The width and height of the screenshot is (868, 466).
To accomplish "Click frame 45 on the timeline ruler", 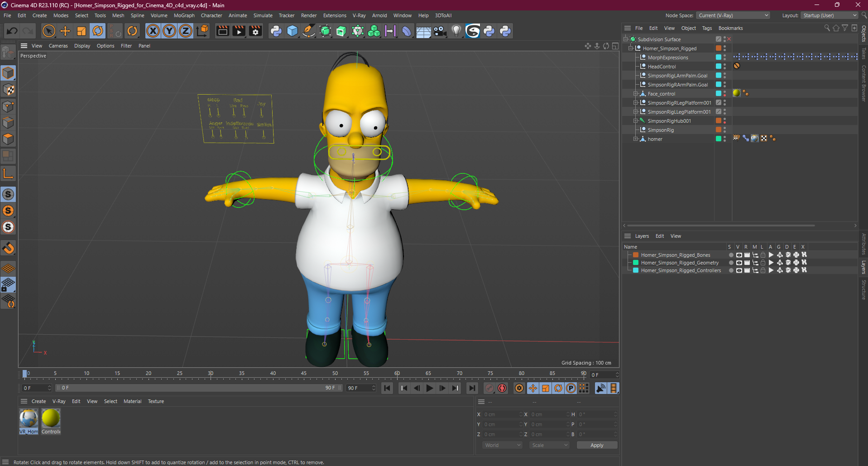I will [x=304, y=374].
